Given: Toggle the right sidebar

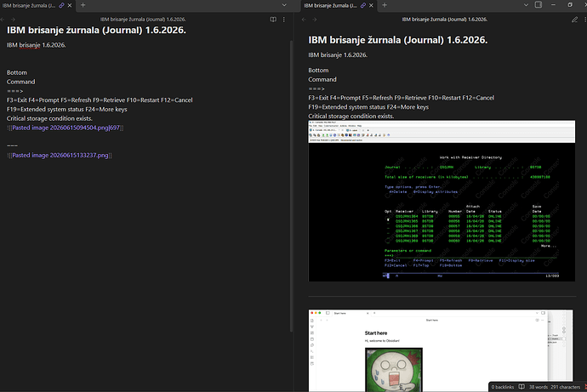Looking at the screenshot, I should (539, 5).
